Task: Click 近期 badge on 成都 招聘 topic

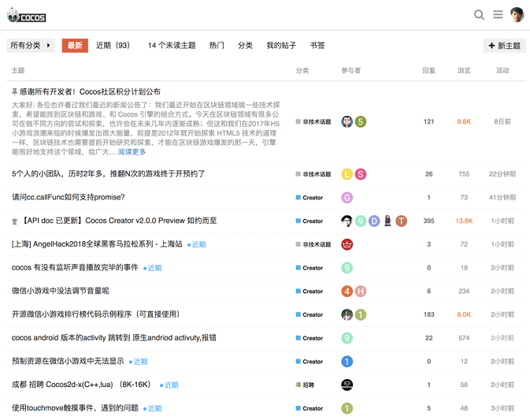Action: [x=169, y=385]
